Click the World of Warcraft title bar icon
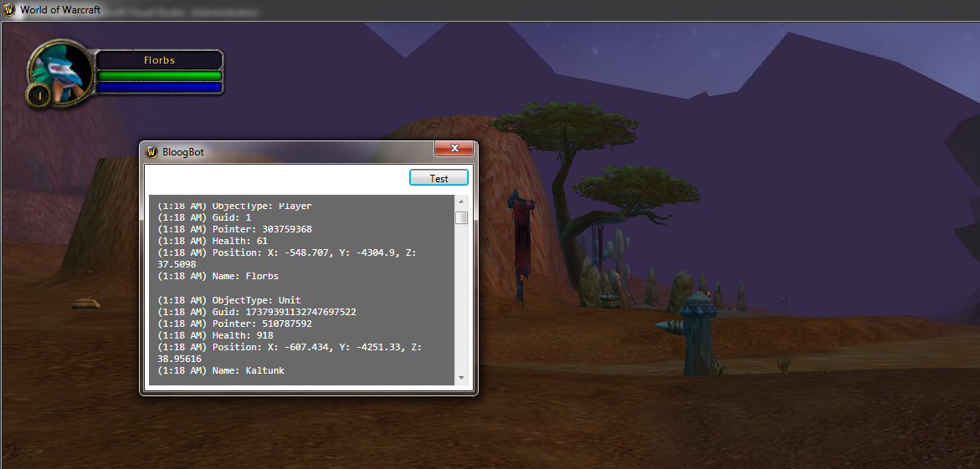 (x=8, y=10)
